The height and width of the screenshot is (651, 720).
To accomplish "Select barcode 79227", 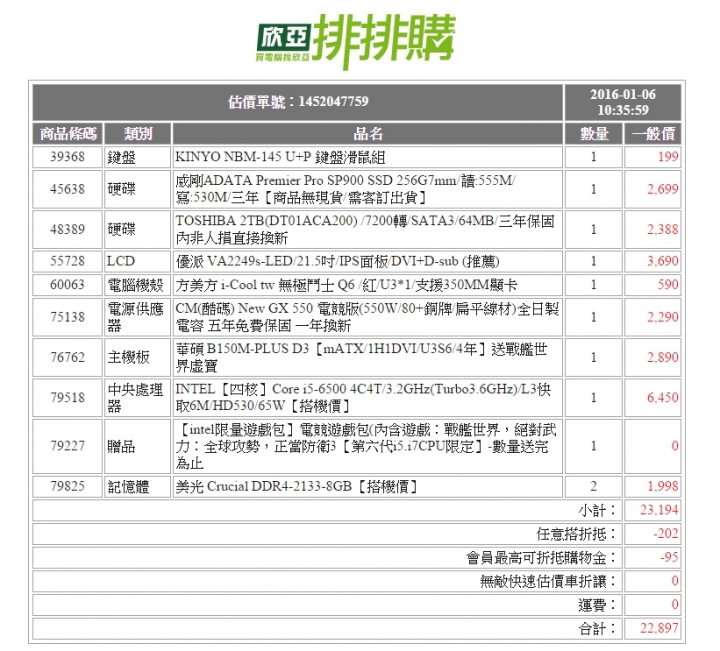I will coord(68,446).
